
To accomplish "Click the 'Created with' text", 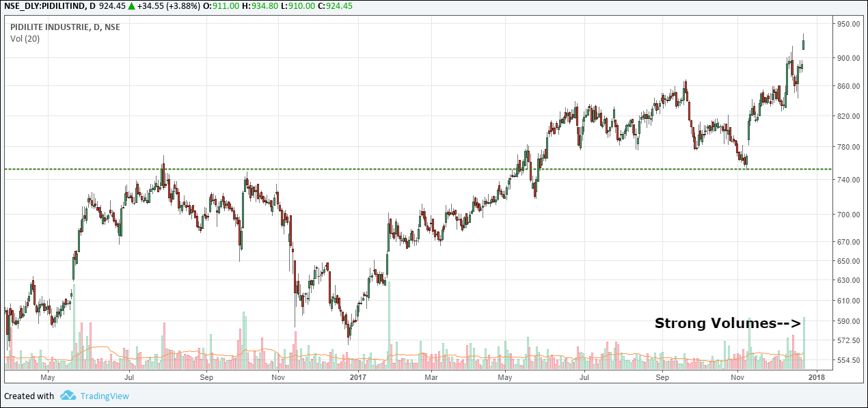I will (x=29, y=396).
